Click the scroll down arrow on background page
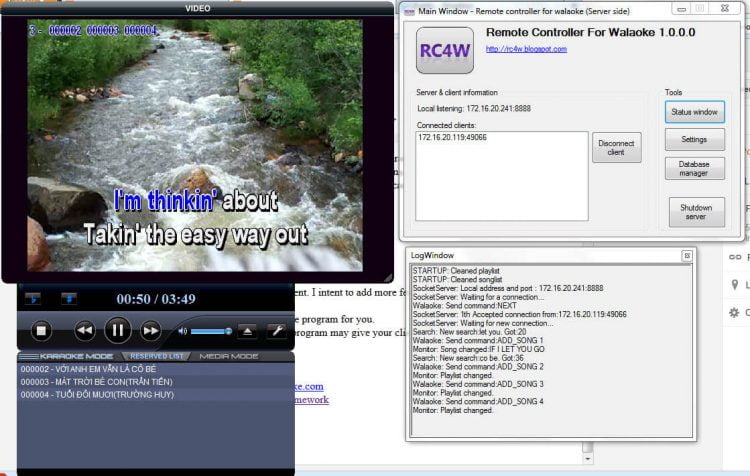 pyautogui.click(x=588, y=459)
